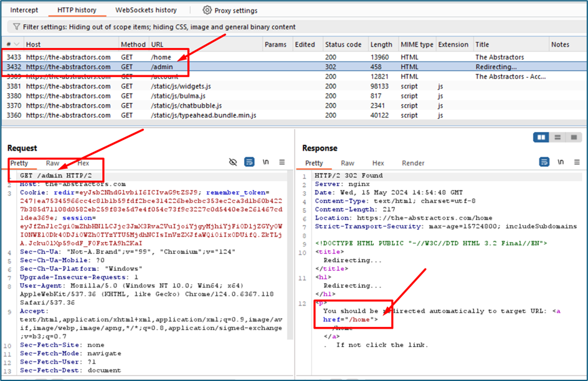Select the /static/js/widgets.js request

tap(295, 86)
